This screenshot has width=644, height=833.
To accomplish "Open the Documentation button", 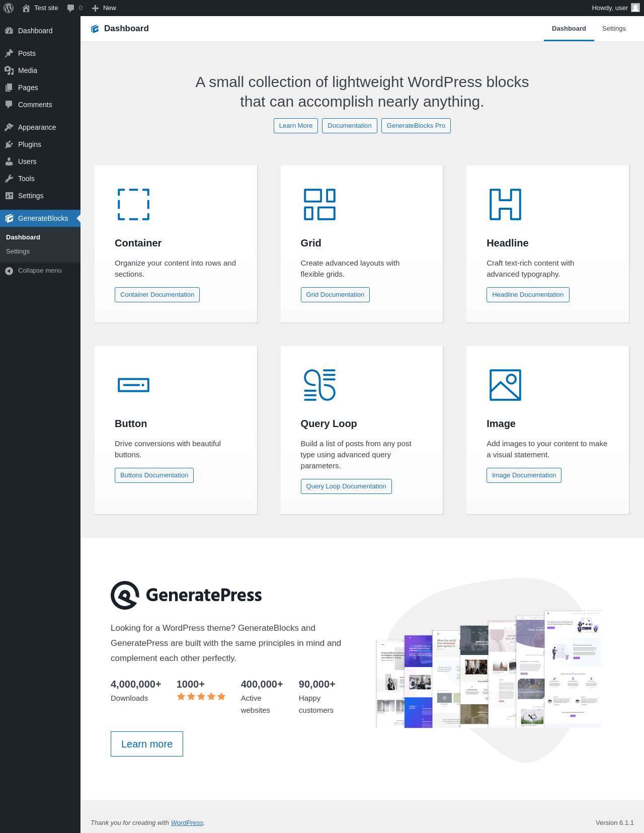I will pos(350,126).
